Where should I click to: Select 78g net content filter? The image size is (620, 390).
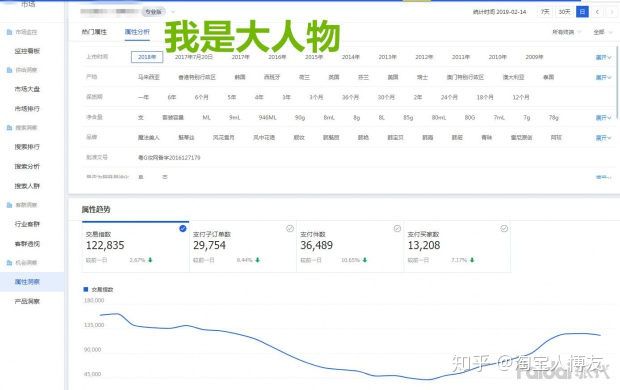554,117
